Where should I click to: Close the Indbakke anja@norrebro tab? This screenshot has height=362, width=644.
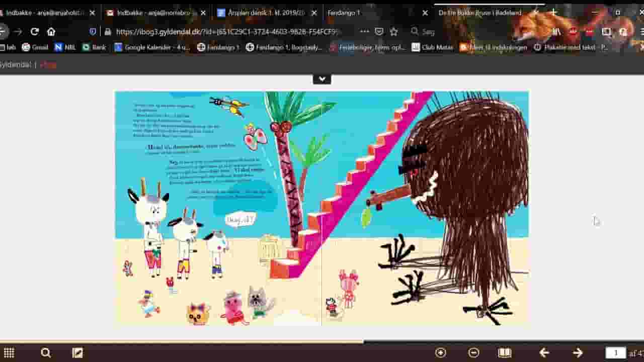click(203, 13)
